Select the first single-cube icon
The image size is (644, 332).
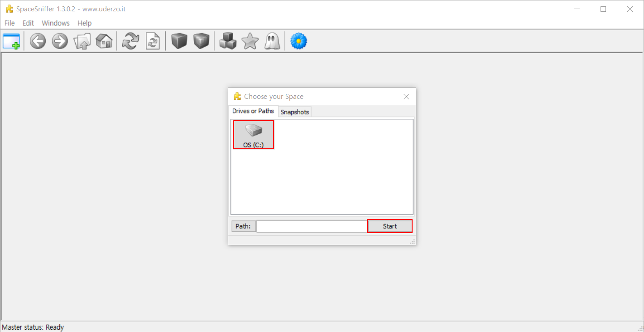point(179,41)
